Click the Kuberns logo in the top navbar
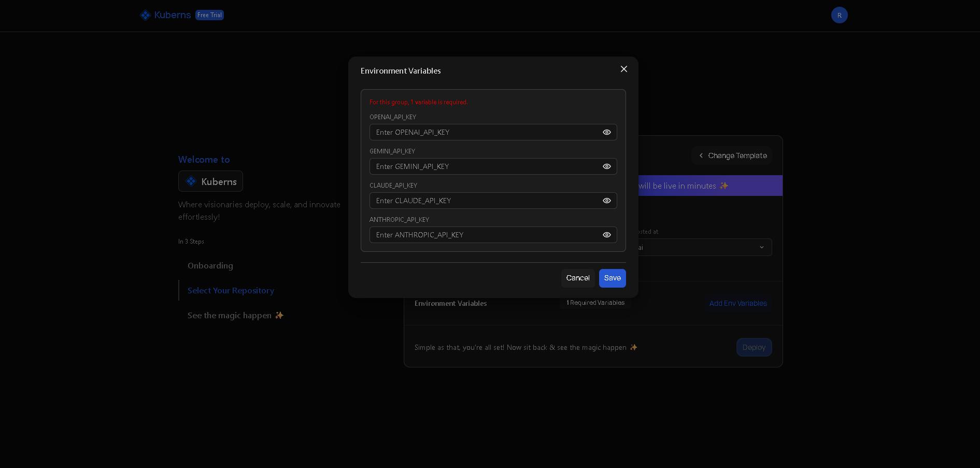The width and height of the screenshot is (980, 468). pyautogui.click(x=166, y=15)
